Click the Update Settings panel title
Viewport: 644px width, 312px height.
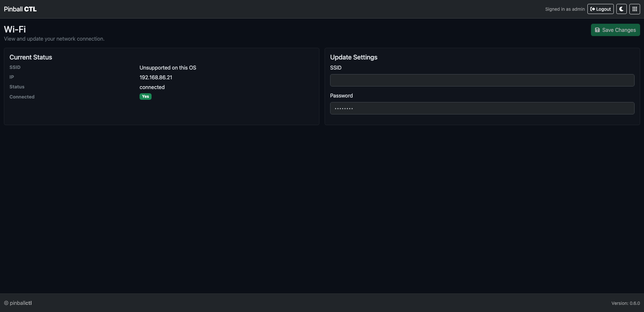(354, 57)
